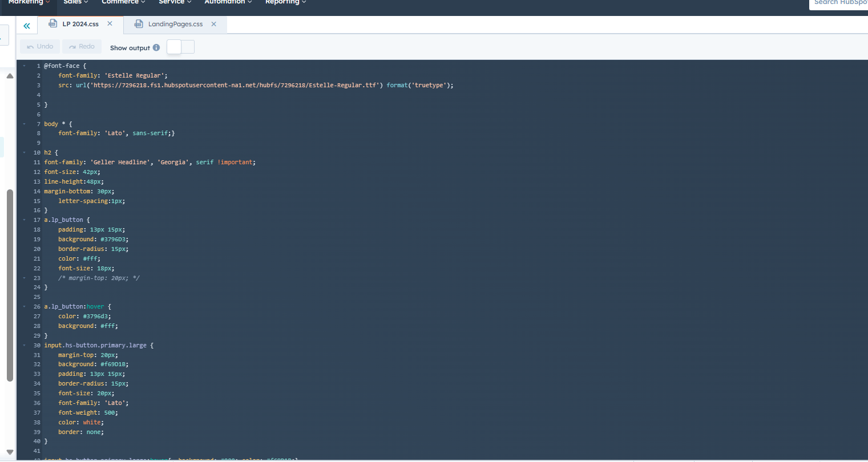Fold the input.hs-button.primary.large block at line 30
The height and width of the screenshot is (462, 868).
coord(24,346)
